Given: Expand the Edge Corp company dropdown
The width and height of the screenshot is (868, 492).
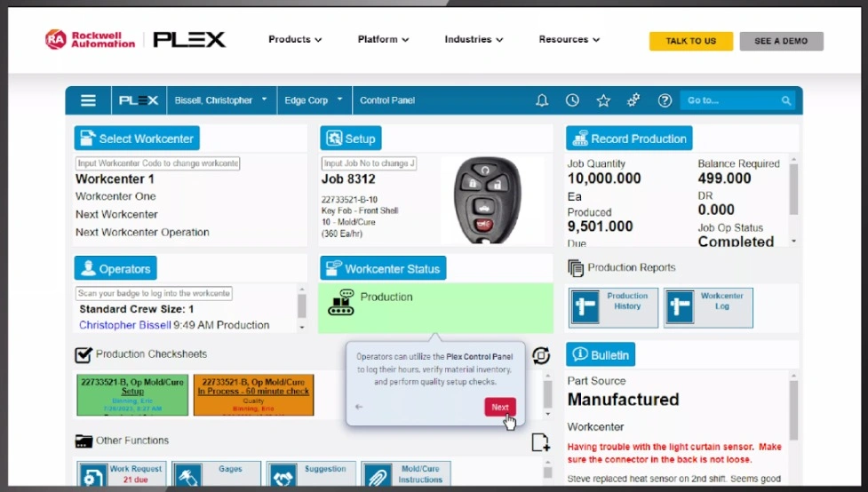Looking at the screenshot, I should (314, 100).
